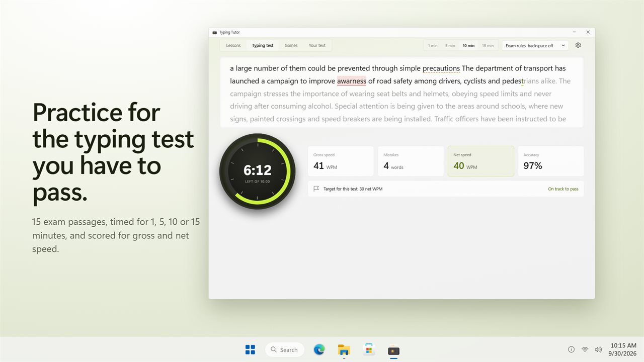Image resolution: width=644 pixels, height=362 pixels.
Task: Click the Accuracy 97% card
Action: click(x=551, y=161)
